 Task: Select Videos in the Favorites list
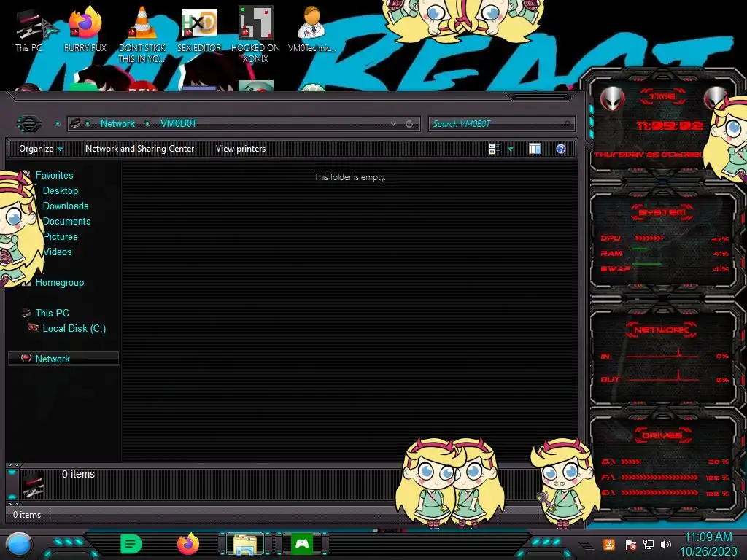coord(58,252)
